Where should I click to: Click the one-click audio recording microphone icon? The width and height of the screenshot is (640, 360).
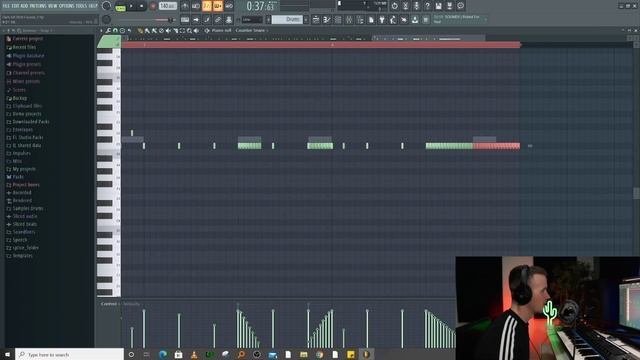tap(416, 6)
